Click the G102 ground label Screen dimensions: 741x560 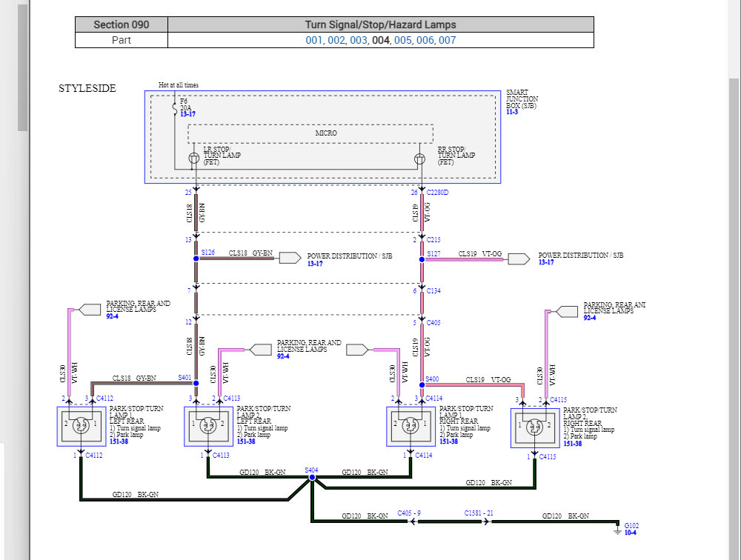(x=632, y=525)
